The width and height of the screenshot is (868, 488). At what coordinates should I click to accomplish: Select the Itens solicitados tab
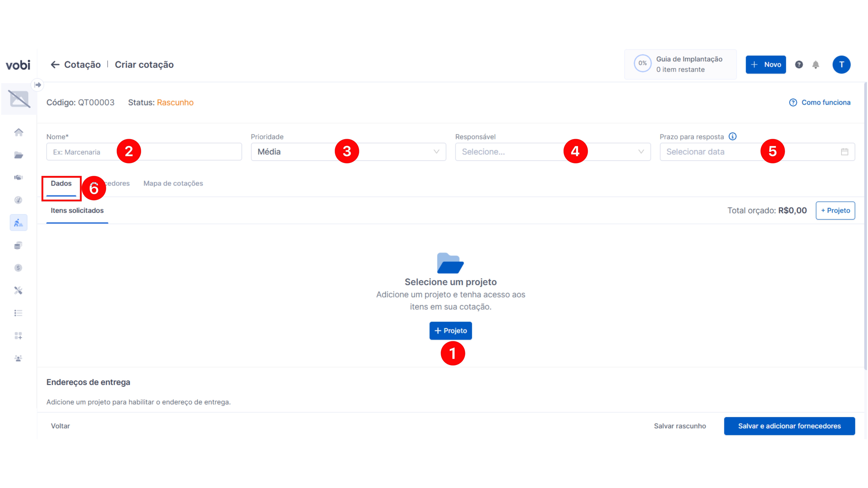click(x=77, y=211)
